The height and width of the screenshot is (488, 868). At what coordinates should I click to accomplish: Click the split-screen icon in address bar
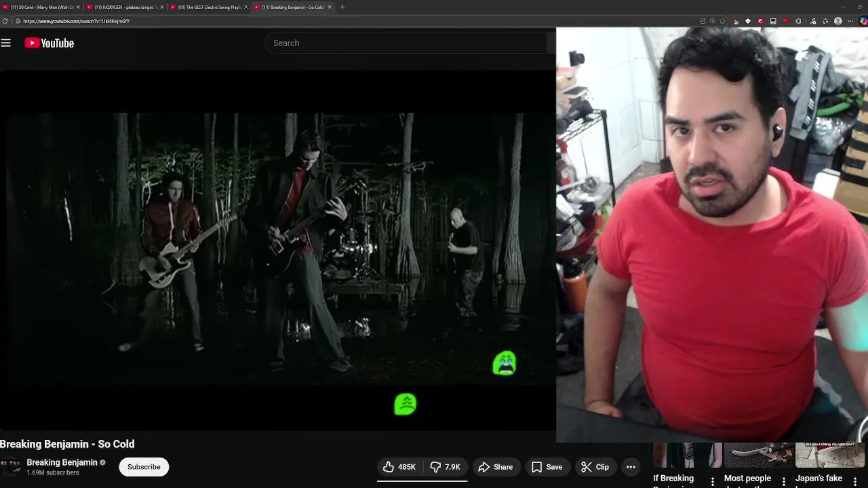(703, 21)
